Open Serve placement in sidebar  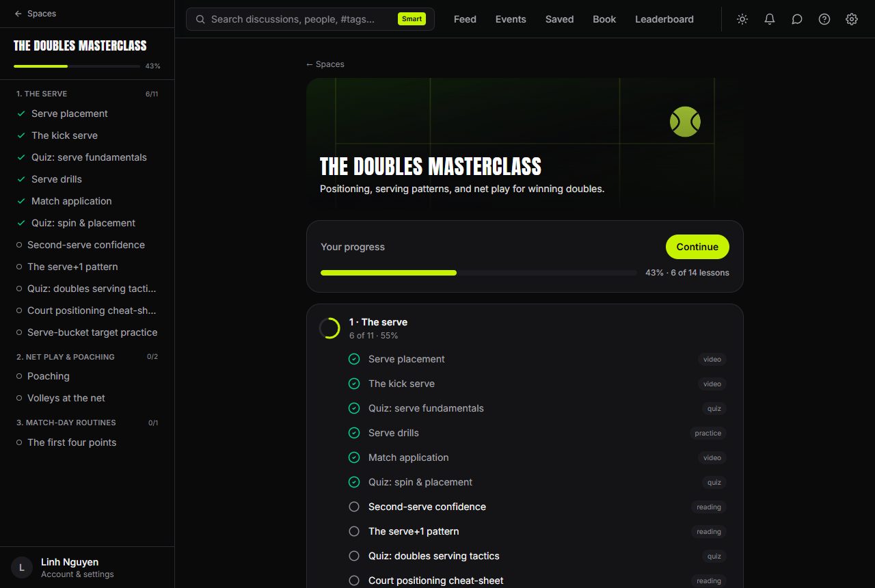pos(87,113)
